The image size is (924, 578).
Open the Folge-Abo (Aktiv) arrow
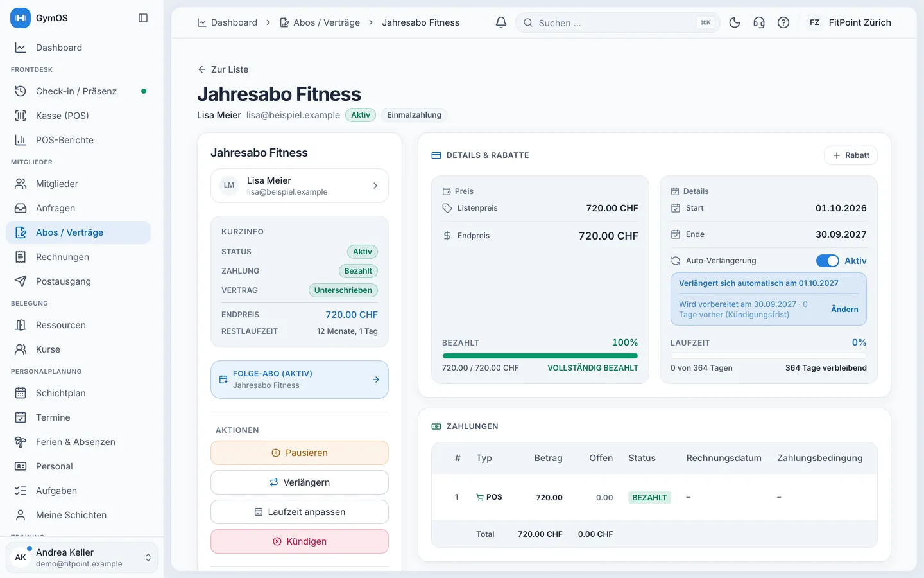[x=376, y=380]
